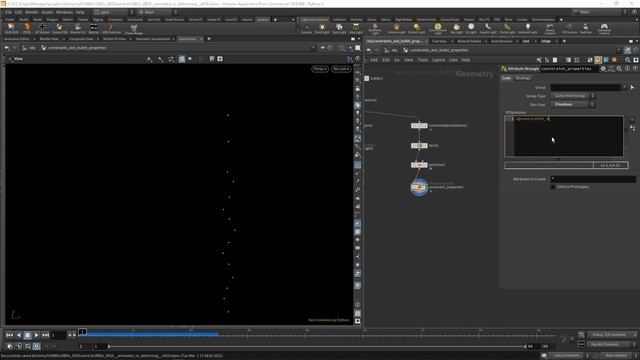The height and width of the screenshot is (360, 640).
Task: Click the Area Light shelf tool
Action: click(356, 29)
